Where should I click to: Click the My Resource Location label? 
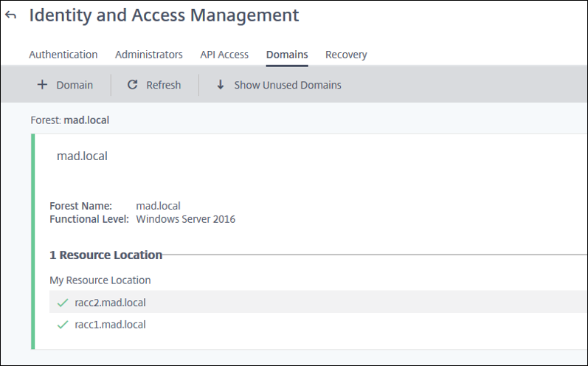[x=100, y=280]
